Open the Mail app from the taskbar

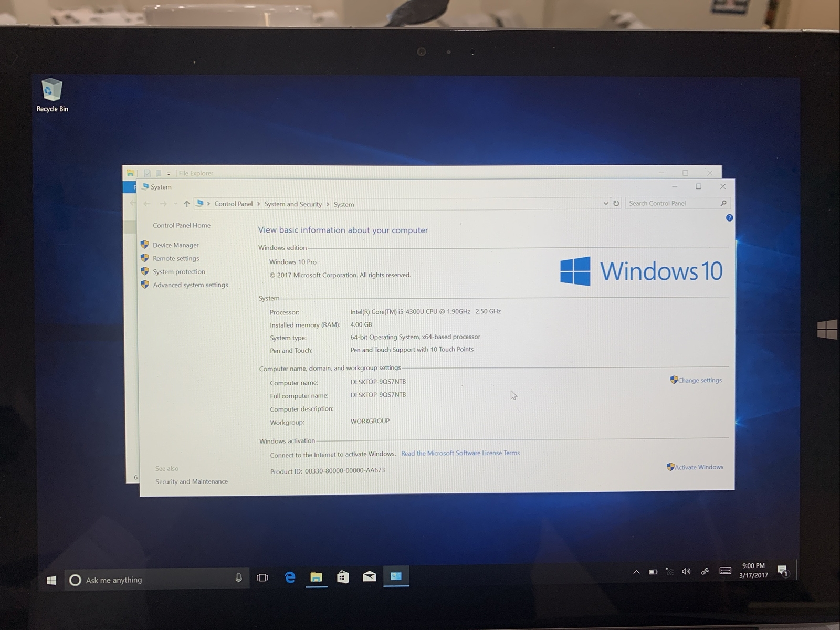370,576
